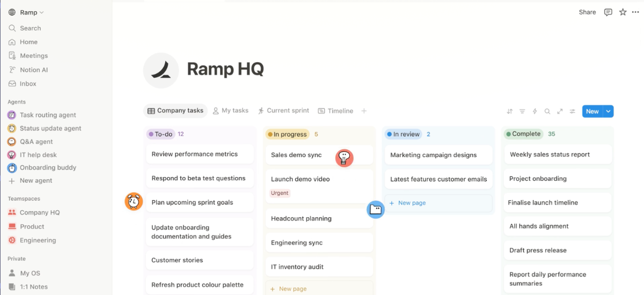Click the In progress status column header

point(288,134)
